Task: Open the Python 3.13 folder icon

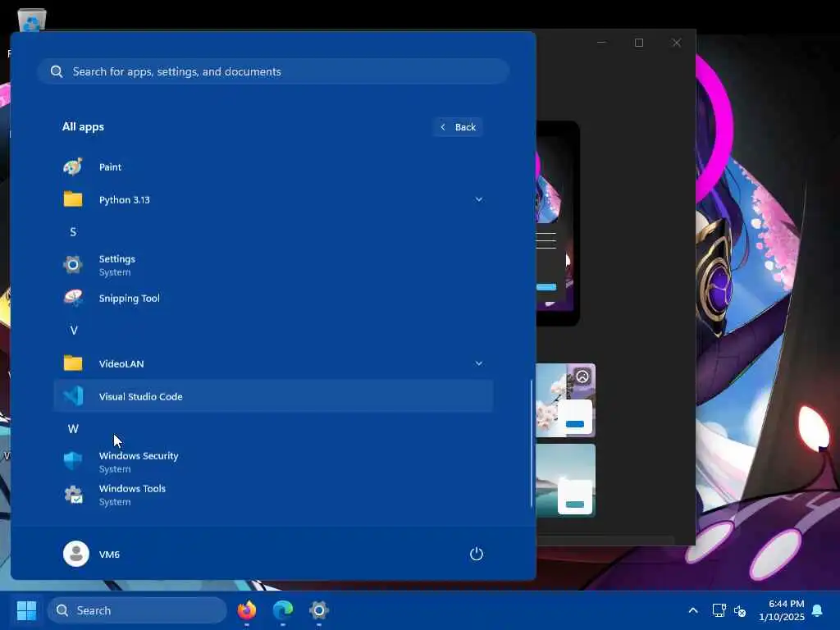Action: 73,199
